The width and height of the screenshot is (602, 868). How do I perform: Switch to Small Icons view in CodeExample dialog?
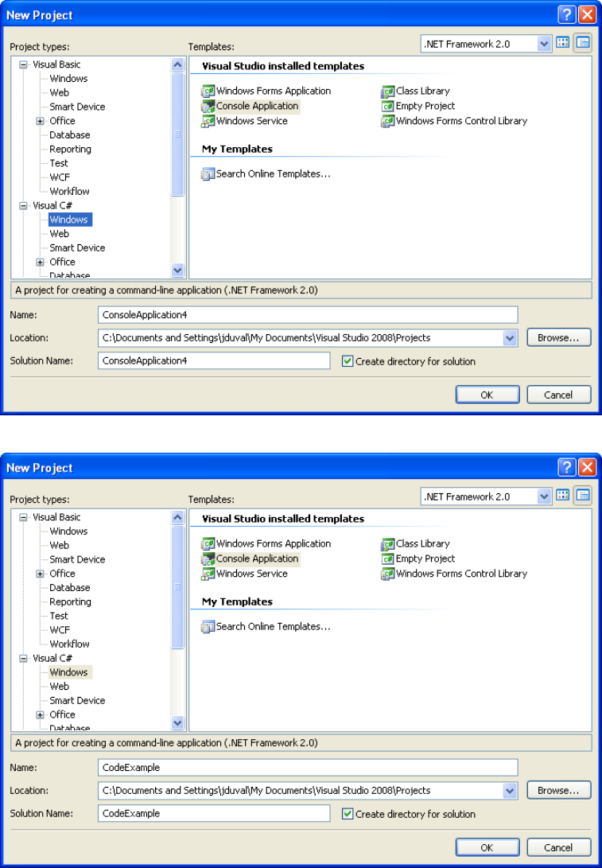[583, 496]
